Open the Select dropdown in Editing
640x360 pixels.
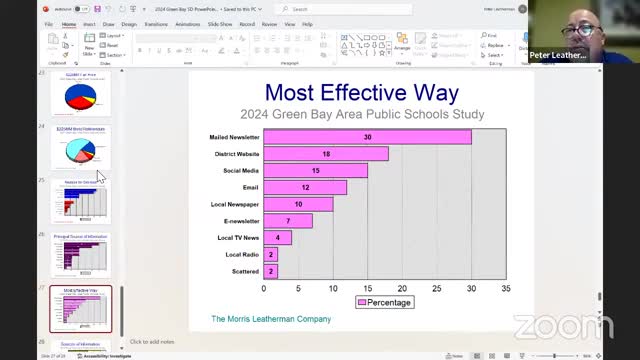coord(492,55)
